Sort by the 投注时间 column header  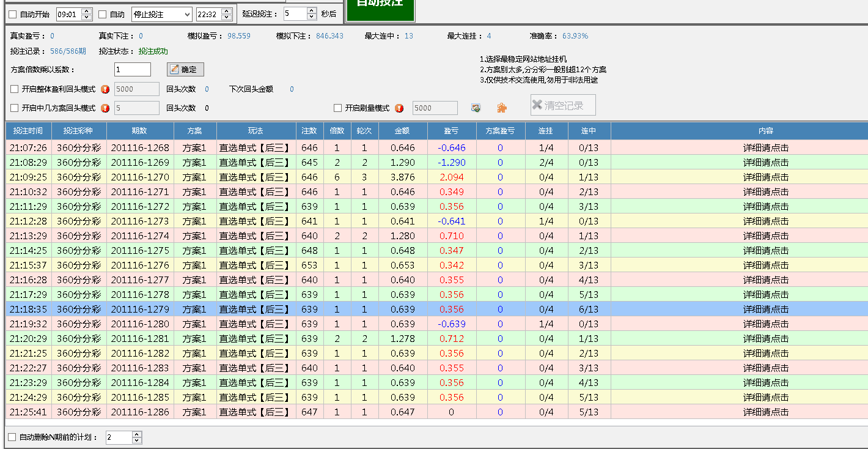coord(28,131)
